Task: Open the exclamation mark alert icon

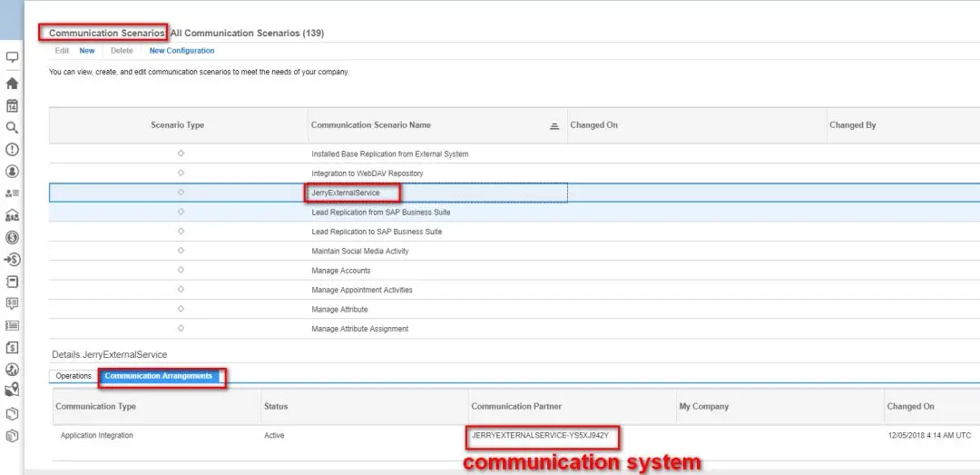Action: point(12,150)
